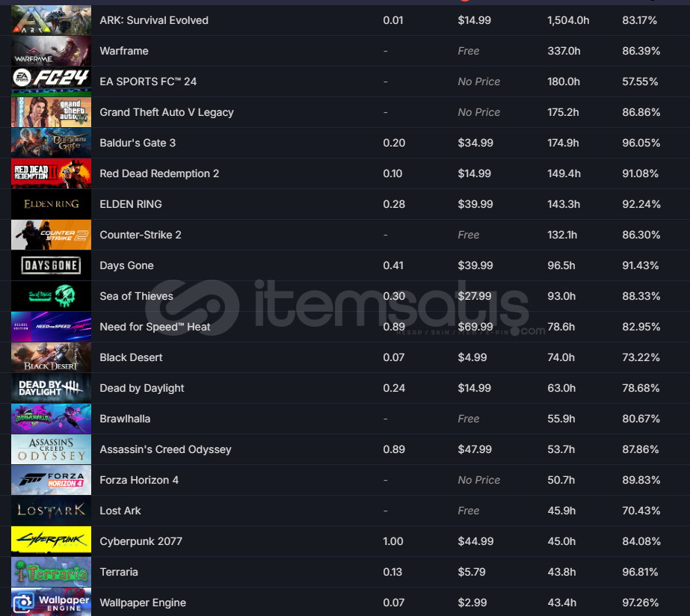Select the "Black Desert" game name
The height and width of the screenshot is (616, 690).
pos(131,357)
